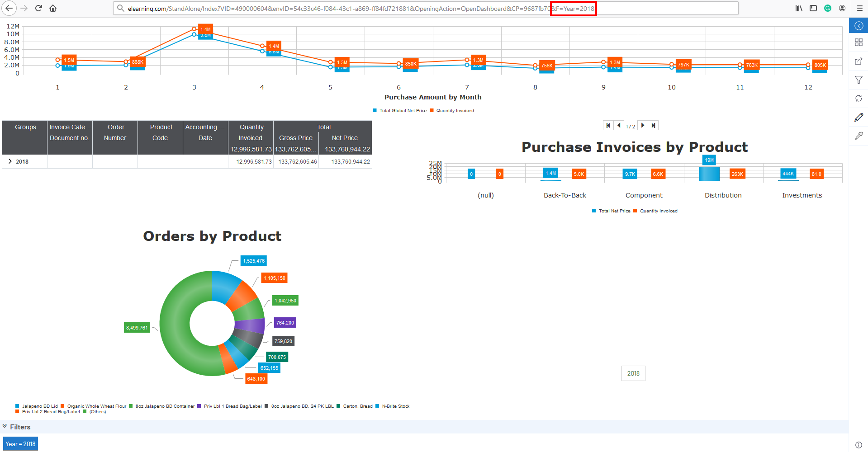Viewport: 868px width, 452px height.
Task: Jump to last page of invoice chart
Action: coord(653,126)
